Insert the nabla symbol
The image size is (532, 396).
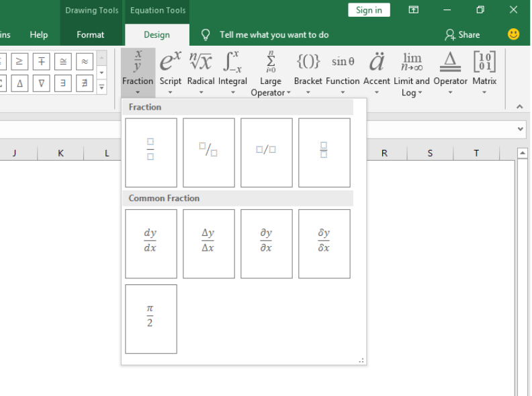(x=42, y=83)
